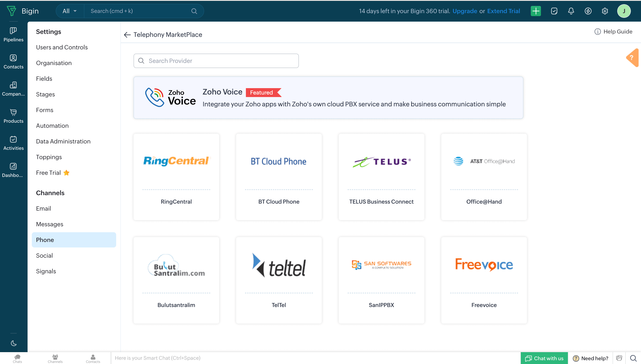Viewport: 641px width, 364px height.
Task: Open user profile avatar menu
Action: (623, 11)
